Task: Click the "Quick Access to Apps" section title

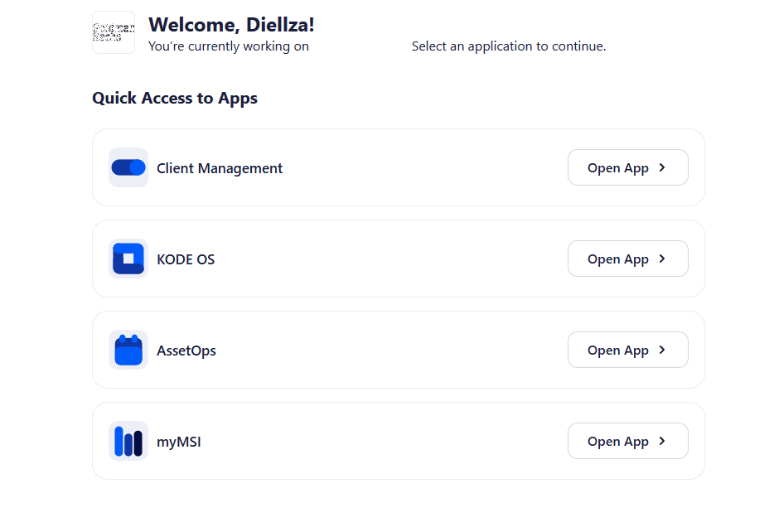Action: click(x=175, y=98)
